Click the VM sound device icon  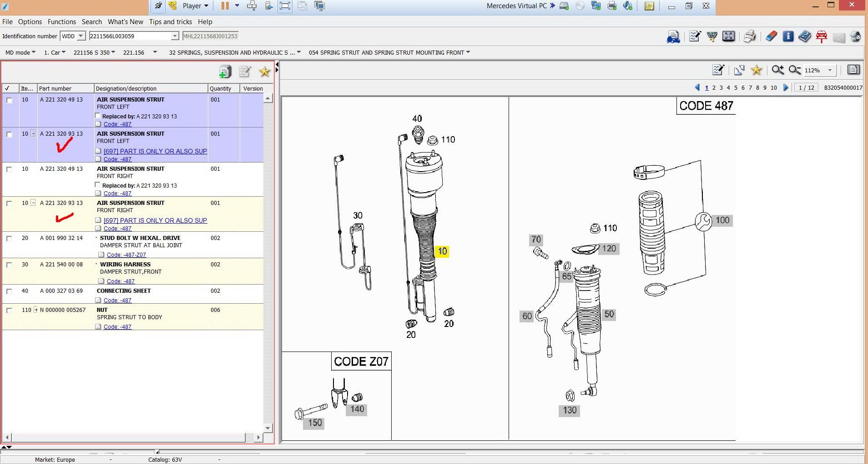[x=628, y=6]
